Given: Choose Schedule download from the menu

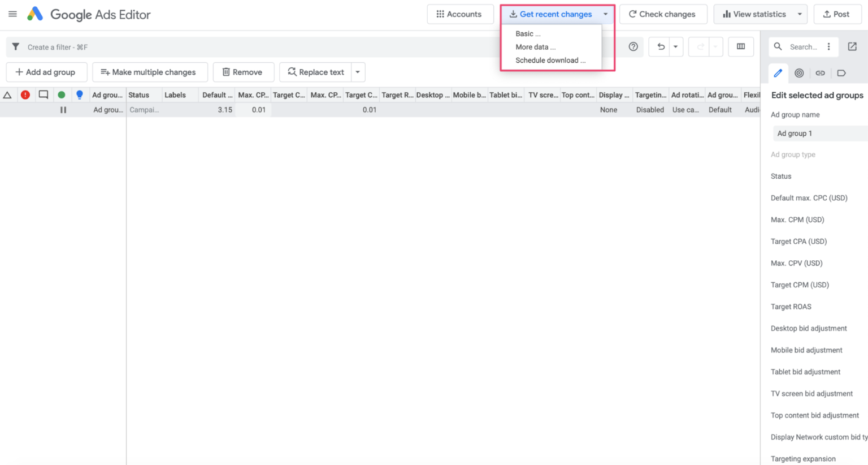Looking at the screenshot, I should click(550, 60).
